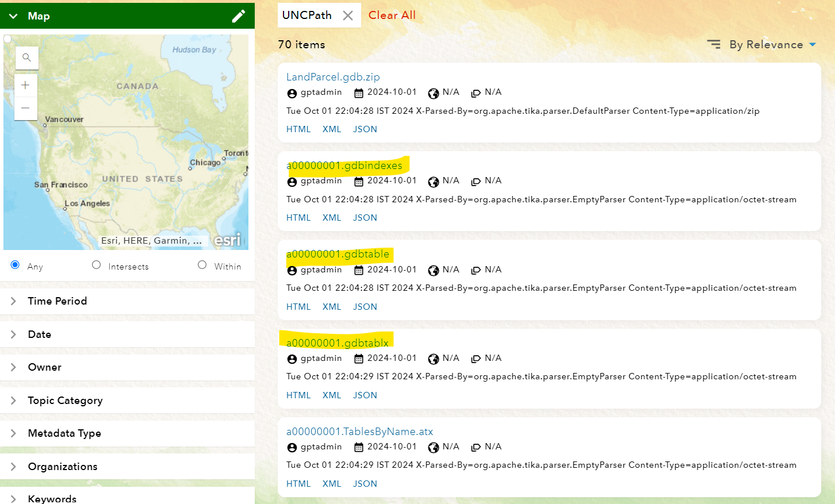View JSON metadata for a00000001.gdbtablx
This screenshot has height=504, width=835.
point(365,395)
